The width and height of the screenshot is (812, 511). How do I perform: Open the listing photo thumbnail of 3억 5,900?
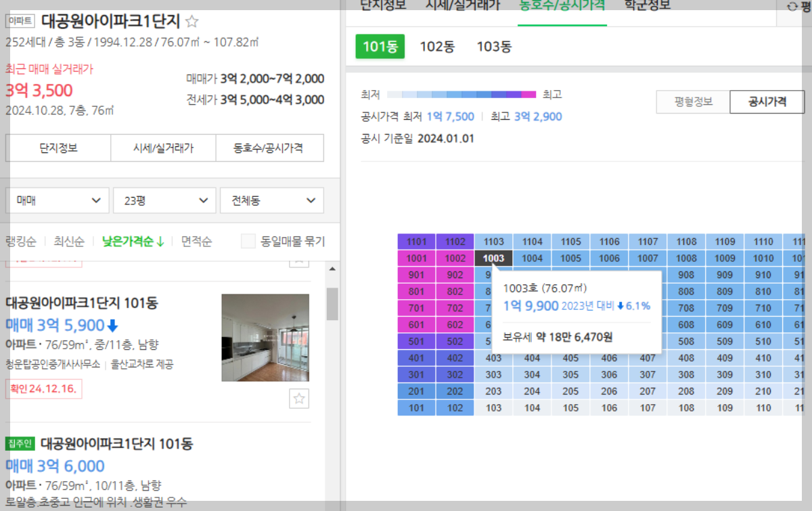tap(265, 338)
